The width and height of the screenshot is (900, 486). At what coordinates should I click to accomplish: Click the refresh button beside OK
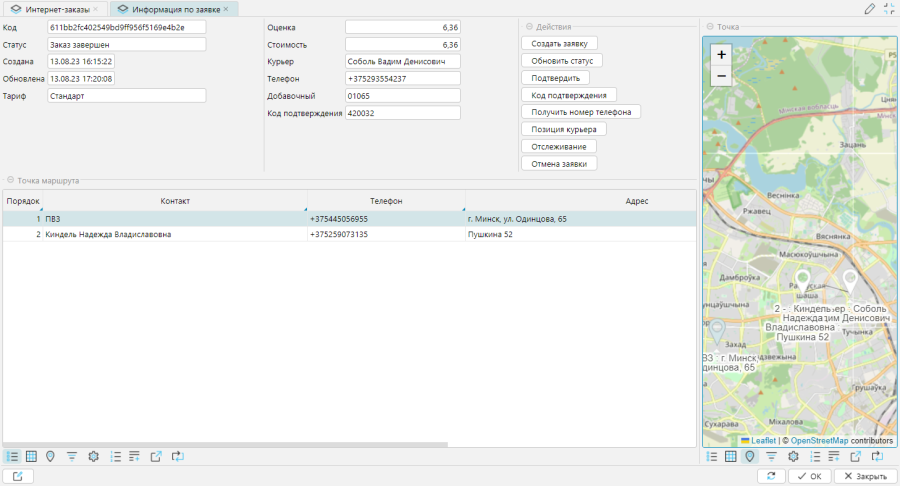(x=772, y=476)
